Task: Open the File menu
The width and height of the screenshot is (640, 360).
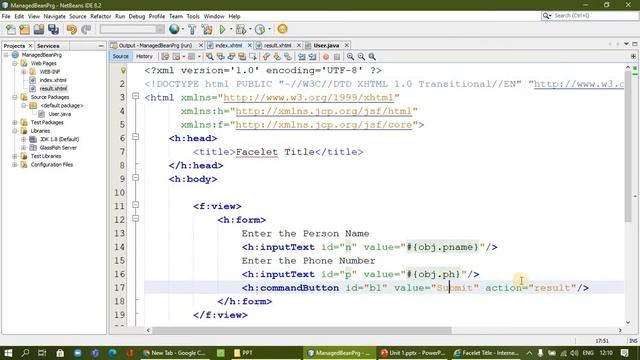Action: click(x=6, y=16)
